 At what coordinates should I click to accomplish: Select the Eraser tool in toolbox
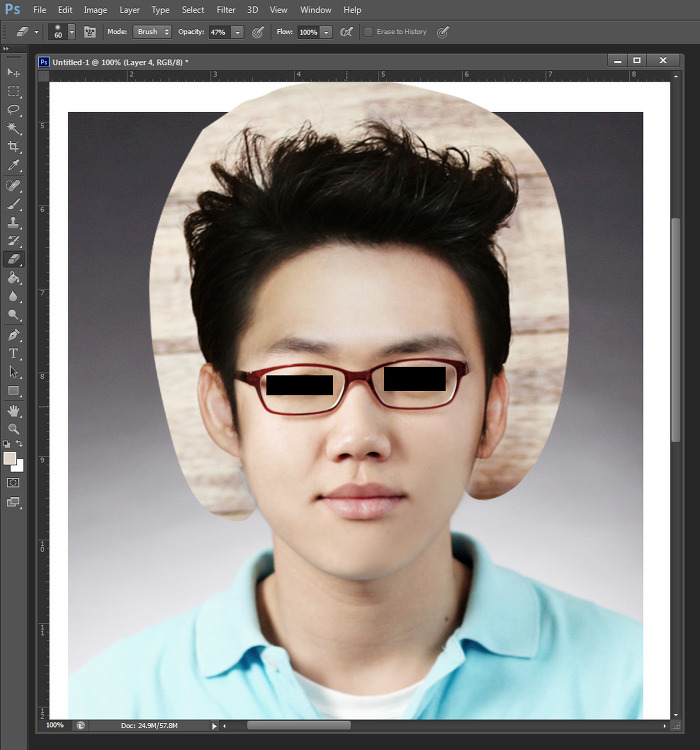[13, 259]
